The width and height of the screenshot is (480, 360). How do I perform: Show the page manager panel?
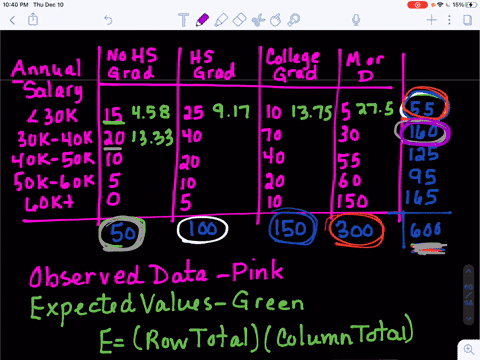[x=468, y=20]
